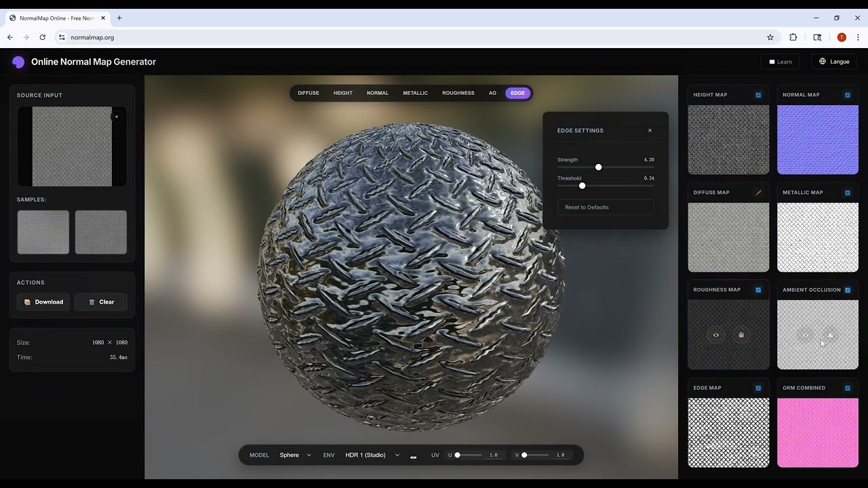This screenshot has width=868, height=488.
Task: Switch preview to the AO tab
Action: coord(492,93)
